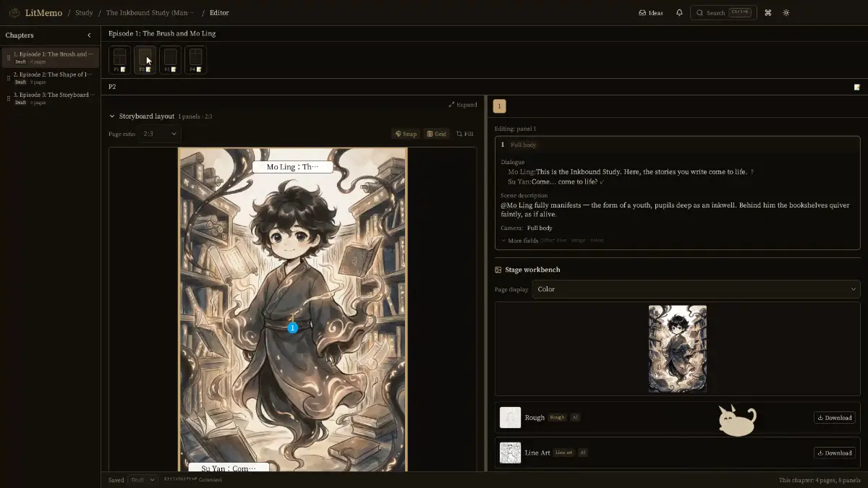Open the Line Art stage thumbnail
The image size is (868, 488).
pyautogui.click(x=510, y=453)
